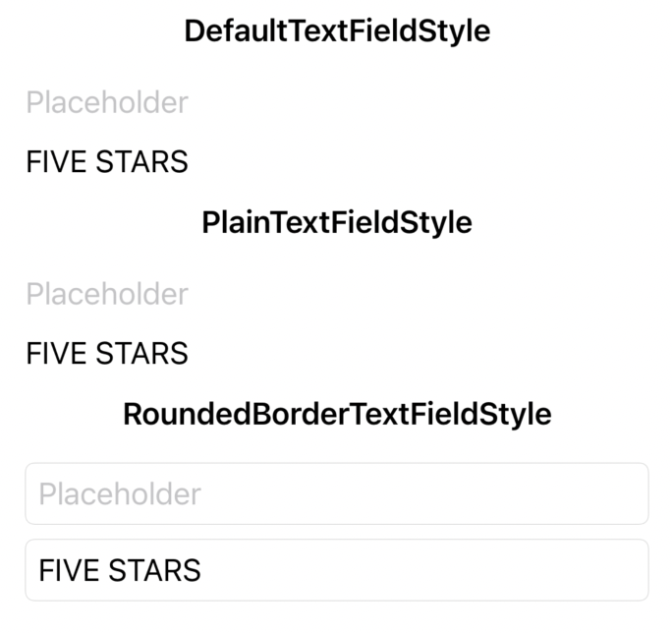Click the word STARS in the DefaultTextFieldStyle section

click(141, 162)
